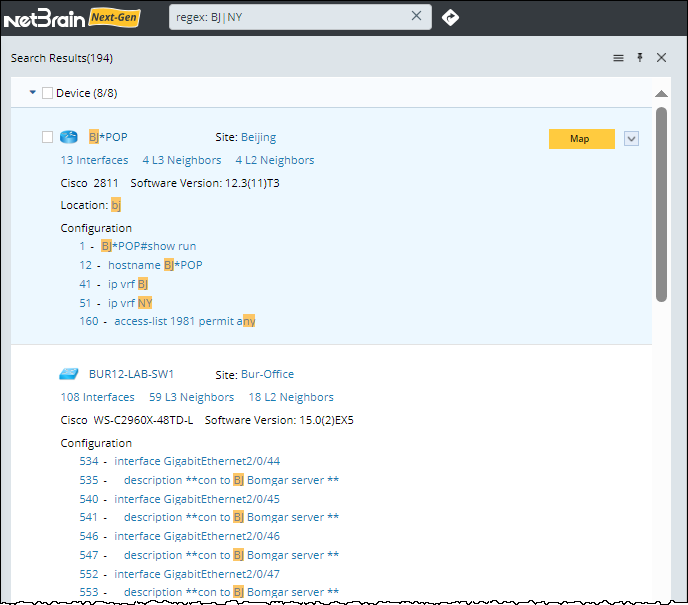688x605 pixels.
Task: Open dropdown arrow next to Map button
Action: coord(631,139)
